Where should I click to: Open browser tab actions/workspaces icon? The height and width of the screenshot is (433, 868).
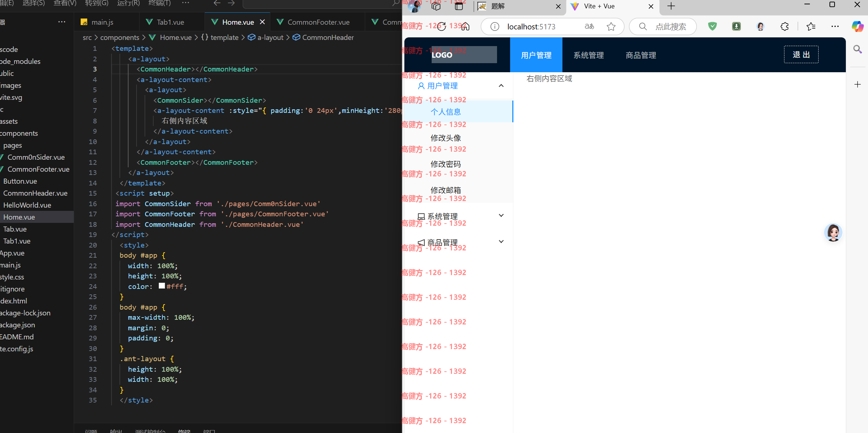coord(436,6)
